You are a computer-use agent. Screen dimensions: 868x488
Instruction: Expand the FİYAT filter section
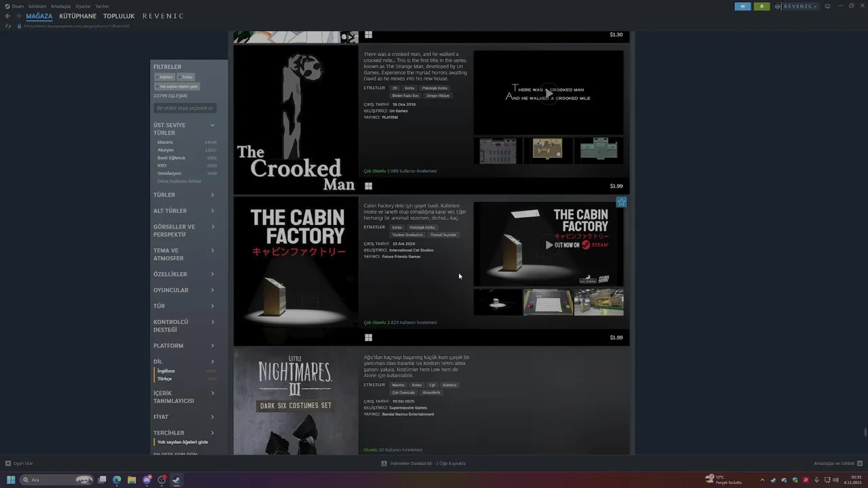pos(184,417)
